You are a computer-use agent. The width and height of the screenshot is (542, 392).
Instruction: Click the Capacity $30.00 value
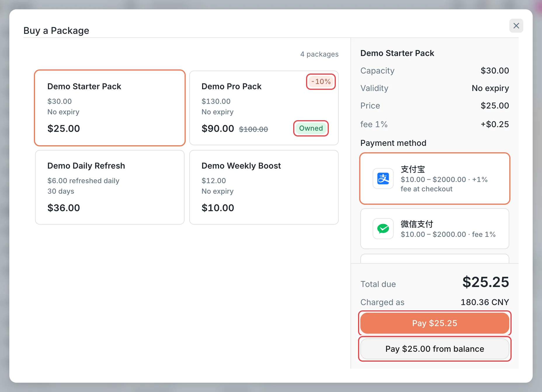tap(495, 71)
